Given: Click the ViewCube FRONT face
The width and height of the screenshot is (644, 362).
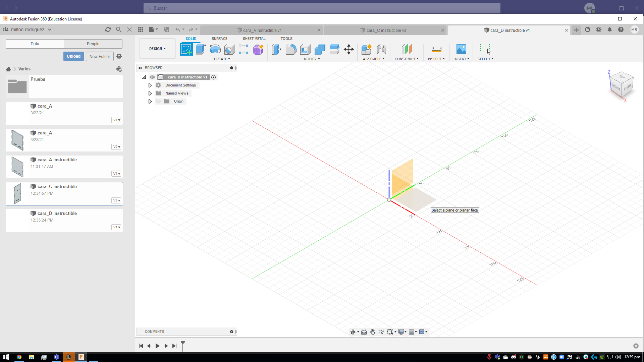Looking at the screenshot, I should pos(616,87).
